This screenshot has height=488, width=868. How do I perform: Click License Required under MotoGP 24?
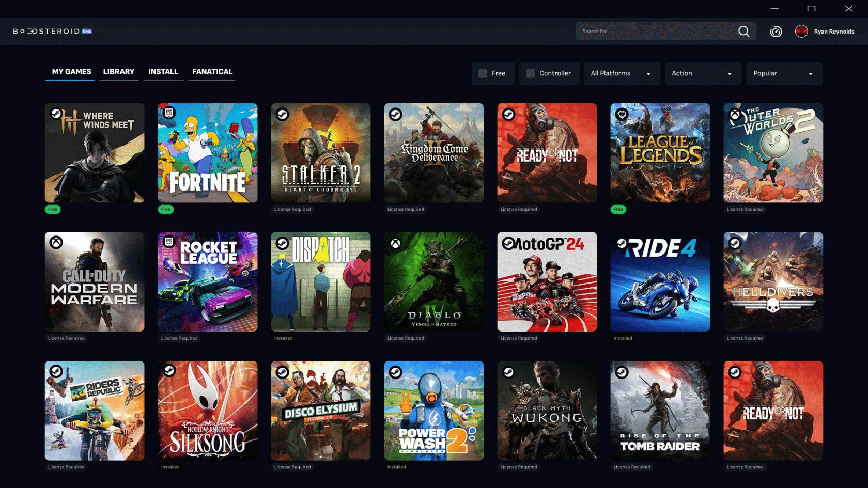coord(519,338)
